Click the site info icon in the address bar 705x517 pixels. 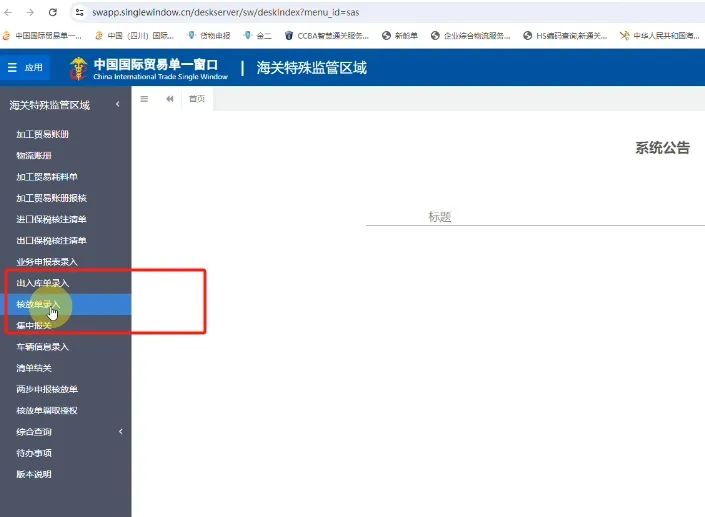click(x=79, y=12)
